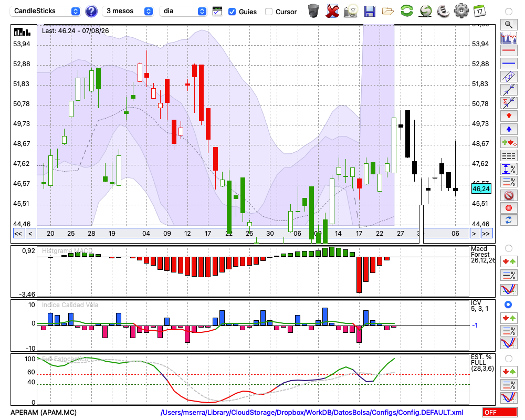Open the dia interval dropdown
This screenshot has width=525, height=420.
click(183, 11)
